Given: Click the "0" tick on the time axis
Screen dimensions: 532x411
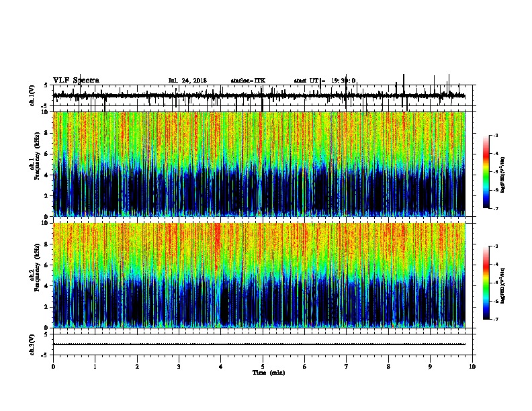Looking at the screenshot, I should (53, 367).
